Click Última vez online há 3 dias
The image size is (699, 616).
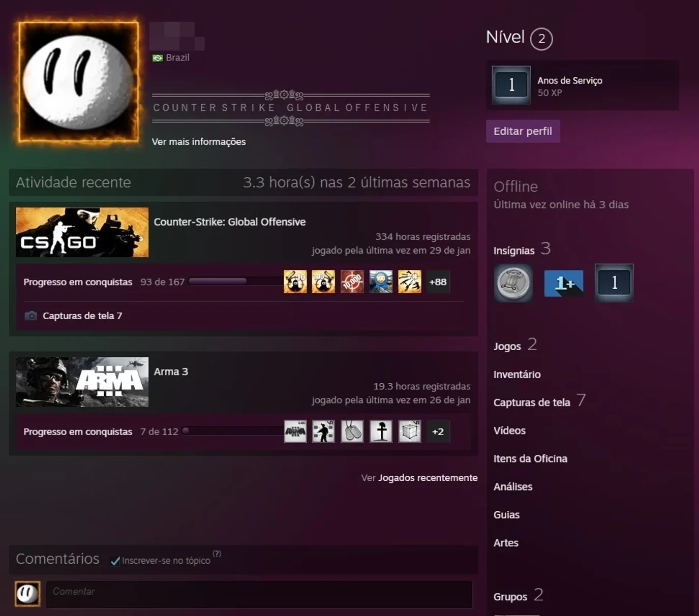pos(561,204)
